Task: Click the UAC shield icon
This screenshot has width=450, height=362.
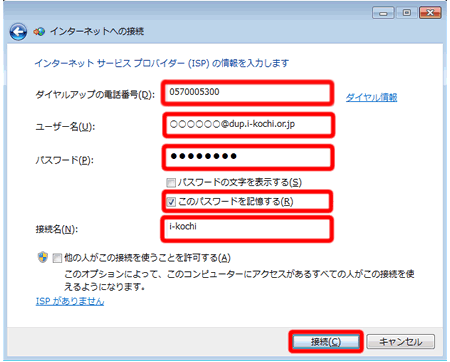Action: coord(43,257)
